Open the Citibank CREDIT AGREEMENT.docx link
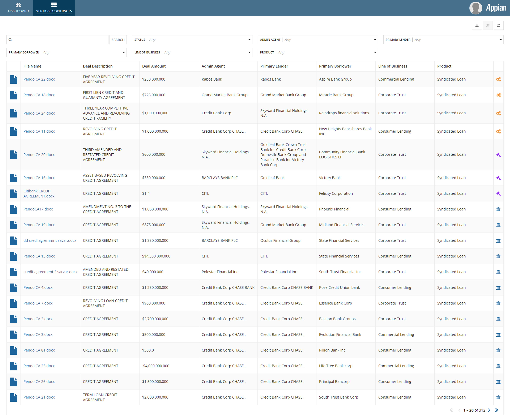The width and height of the screenshot is (510, 420). coord(39,194)
